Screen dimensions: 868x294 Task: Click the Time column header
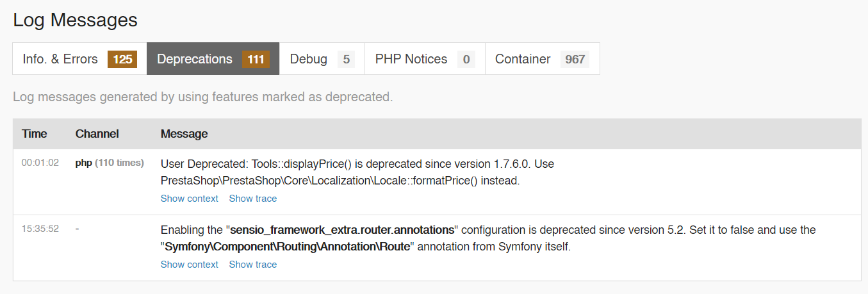tap(35, 134)
